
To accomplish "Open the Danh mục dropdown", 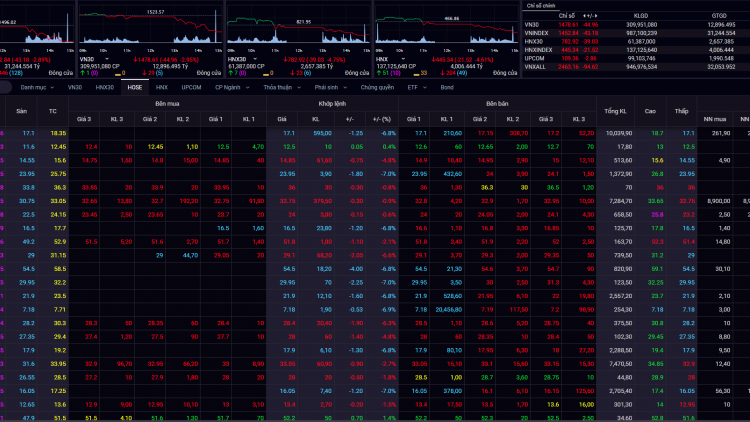I will point(40,88).
